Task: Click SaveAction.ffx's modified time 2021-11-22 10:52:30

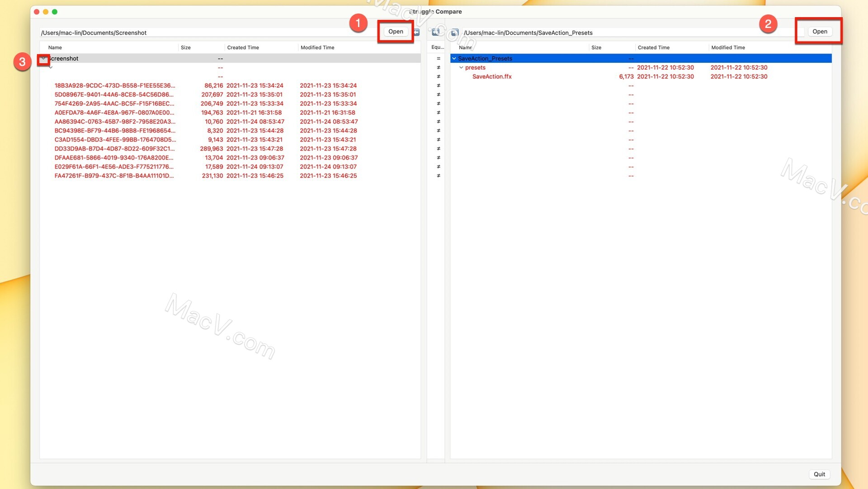Action: (x=739, y=76)
